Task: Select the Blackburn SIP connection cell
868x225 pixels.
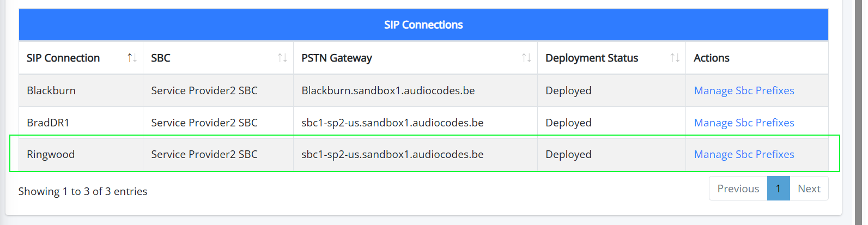Action: click(x=81, y=90)
